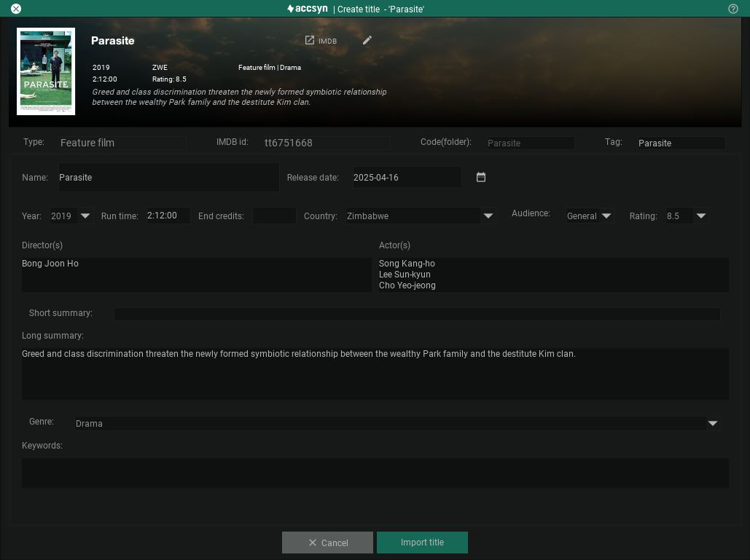This screenshot has height=560, width=750.
Task: Click the IMDB id field tt6751668
Action: (327, 143)
